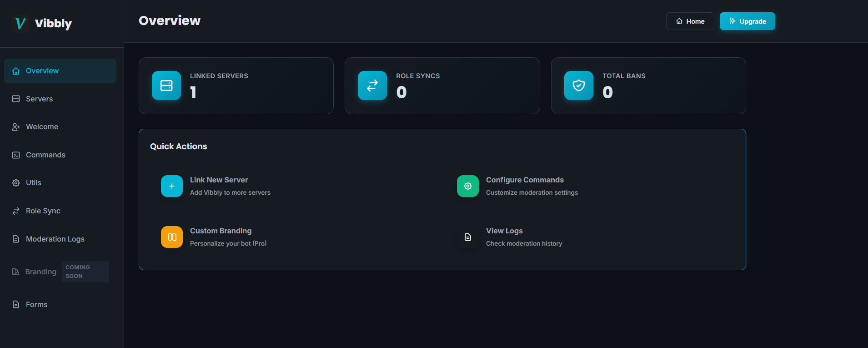Click the Linked Servers stat icon

[x=166, y=86]
